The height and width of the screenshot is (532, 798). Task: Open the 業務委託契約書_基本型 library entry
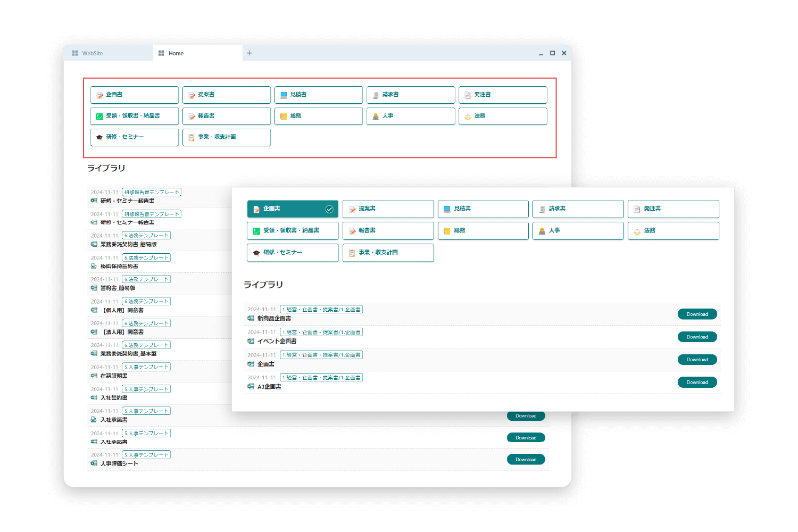[128, 354]
